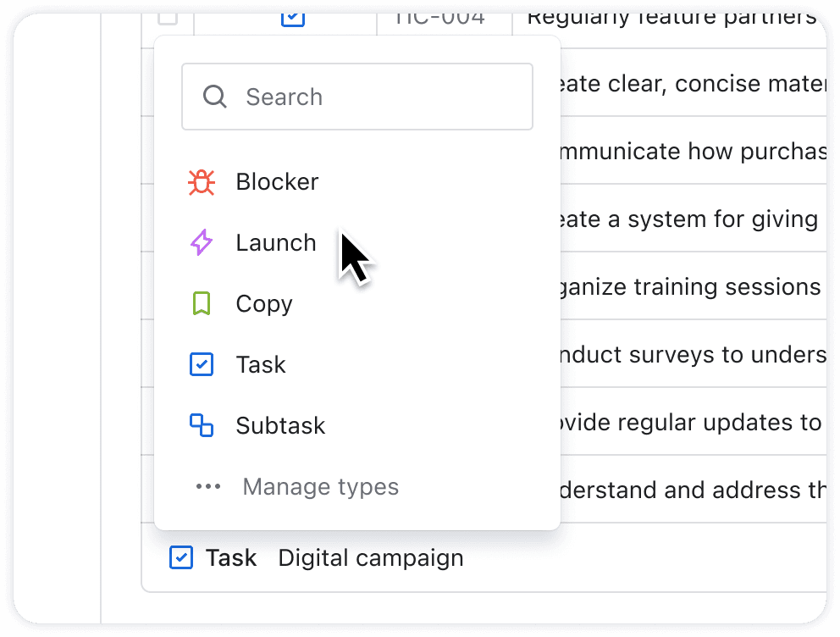The width and height of the screenshot is (840, 637).
Task: Click the ellipsis icon beside Manage types
Action: click(x=208, y=486)
